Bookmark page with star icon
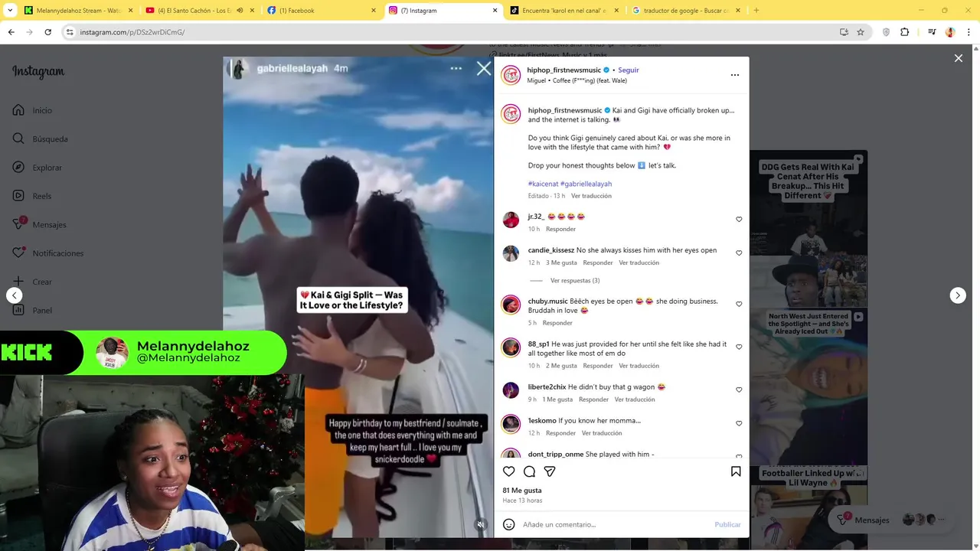Screen dimensions: 980x551 [x=861, y=32]
